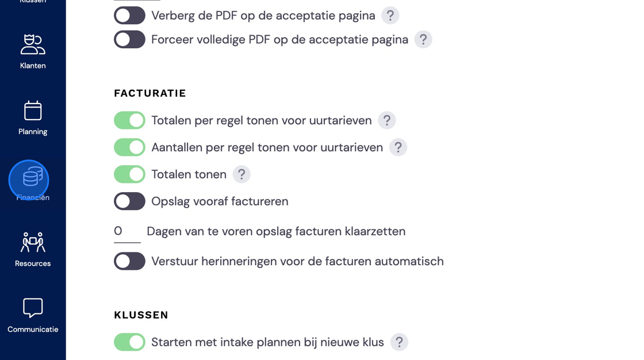This screenshot has width=644, height=360.
Task: Disable Totalen per regel tonen voor uurtarieven
Action: (129, 120)
